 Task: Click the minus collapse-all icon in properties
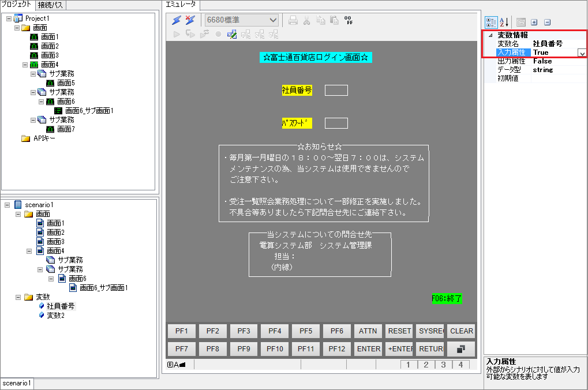tap(548, 22)
